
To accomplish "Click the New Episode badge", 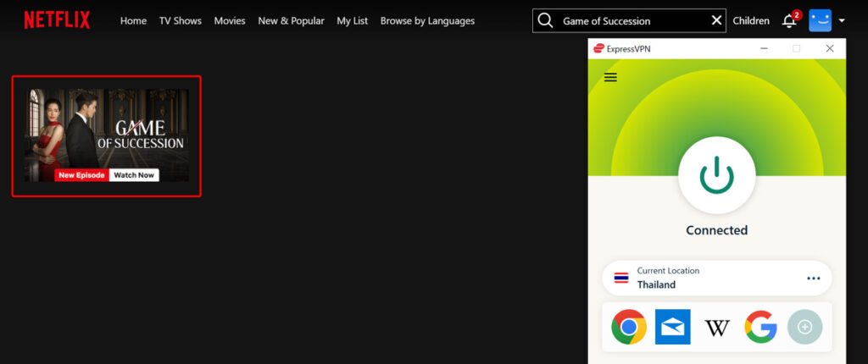I will (x=82, y=175).
